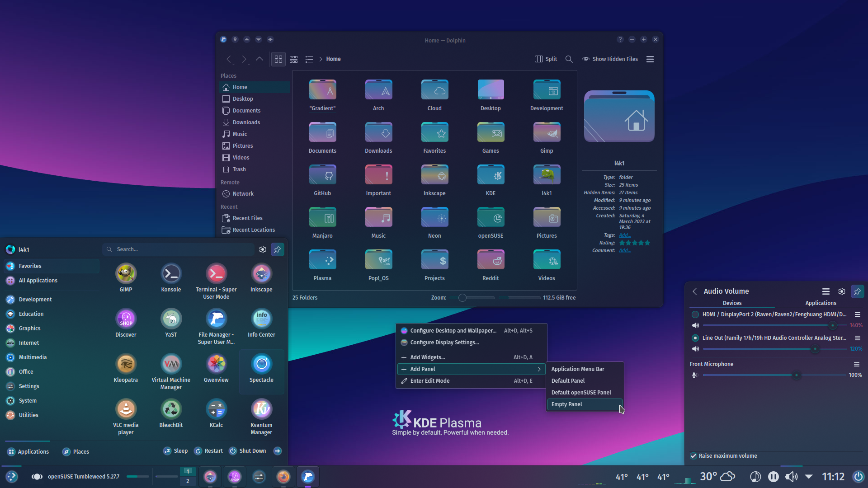Open the GitHub folder in Dolphin
The image size is (868, 488).
[x=322, y=180]
